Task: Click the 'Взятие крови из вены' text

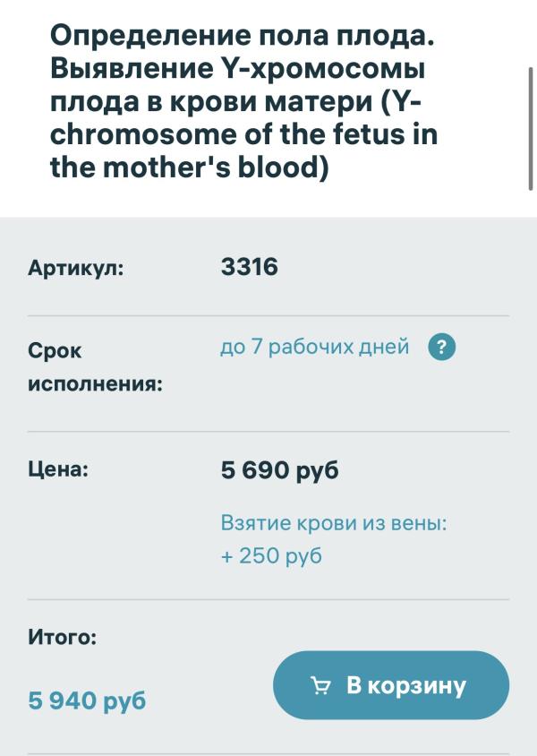Action: pos(334,522)
